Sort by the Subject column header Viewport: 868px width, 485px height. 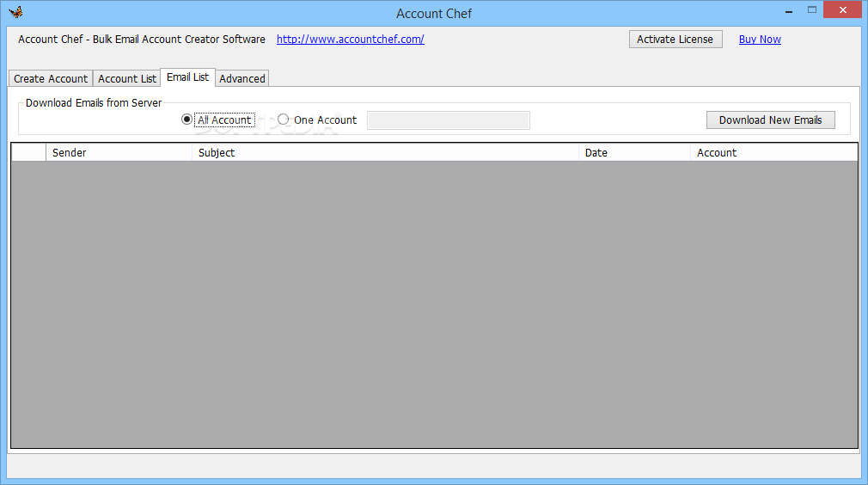[x=385, y=153]
